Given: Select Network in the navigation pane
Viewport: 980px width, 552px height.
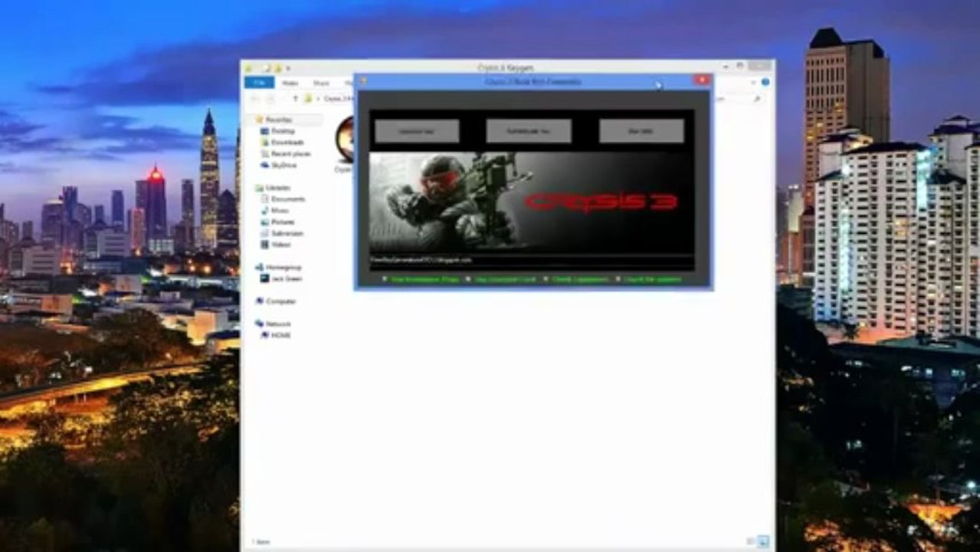Looking at the screenshot, I should 278,324.
